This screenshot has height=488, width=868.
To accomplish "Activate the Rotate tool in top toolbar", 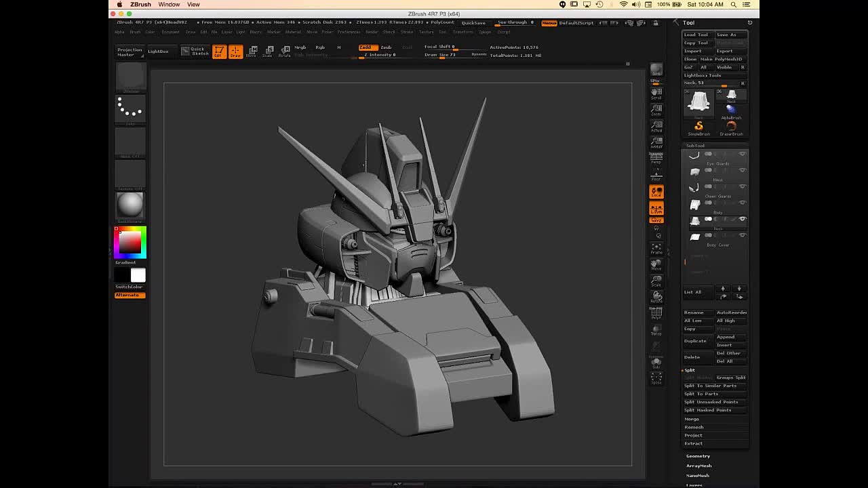I will [x=285, y=52].
